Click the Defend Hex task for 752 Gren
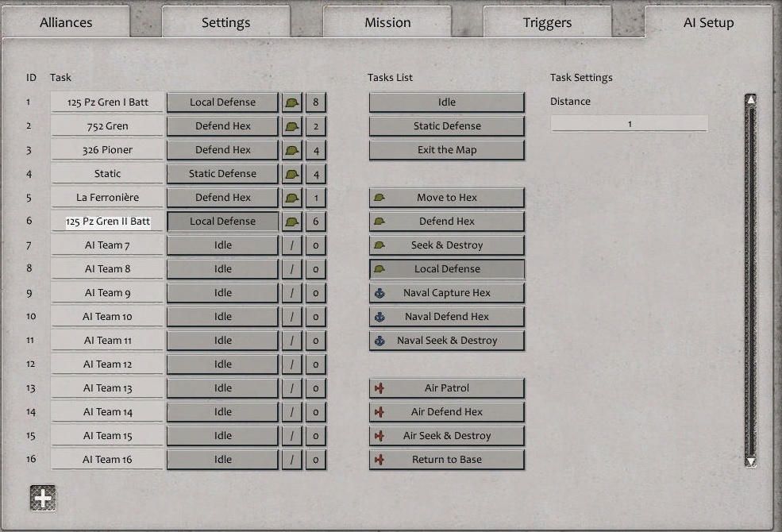The width and height of the screenshot is (782, 532). click(222, 125)
